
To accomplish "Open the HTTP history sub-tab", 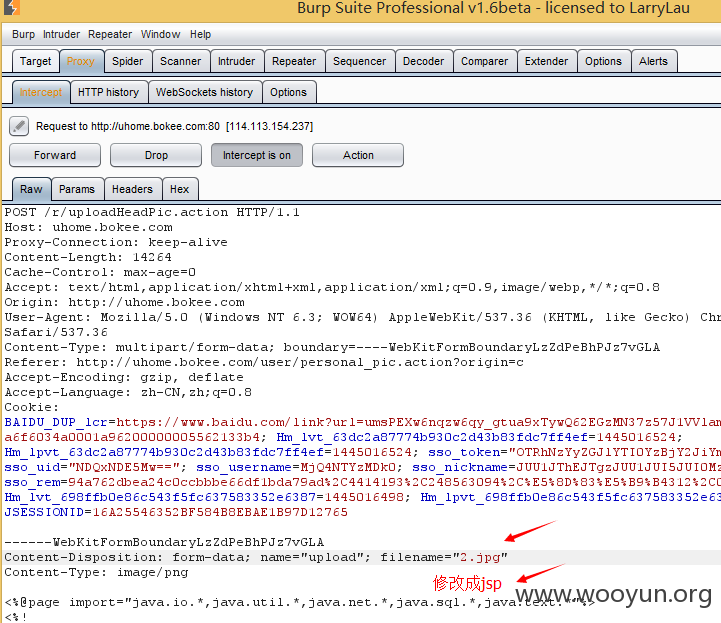I will tap(109, 92).
